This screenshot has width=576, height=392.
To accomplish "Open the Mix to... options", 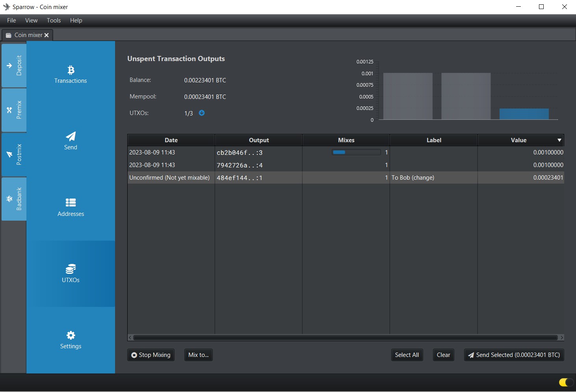I will coord(198,355).
